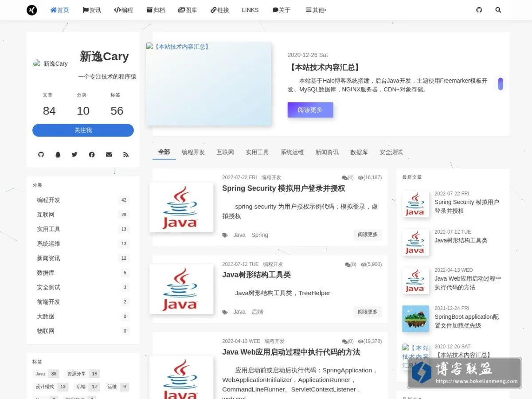Open 首页 in navigation bar
Screen dimensions: 532x399
(59, 10)
